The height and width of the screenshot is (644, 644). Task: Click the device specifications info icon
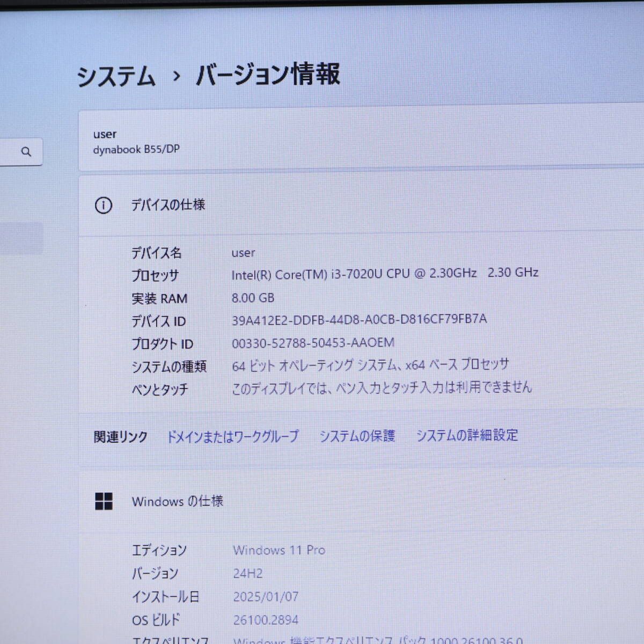tap(104, 206)
